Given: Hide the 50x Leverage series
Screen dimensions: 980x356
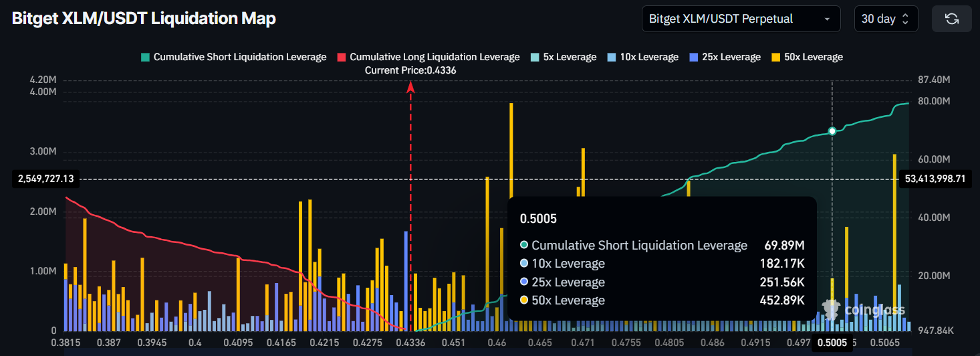Looking at the screenshot, I should 813,57.
